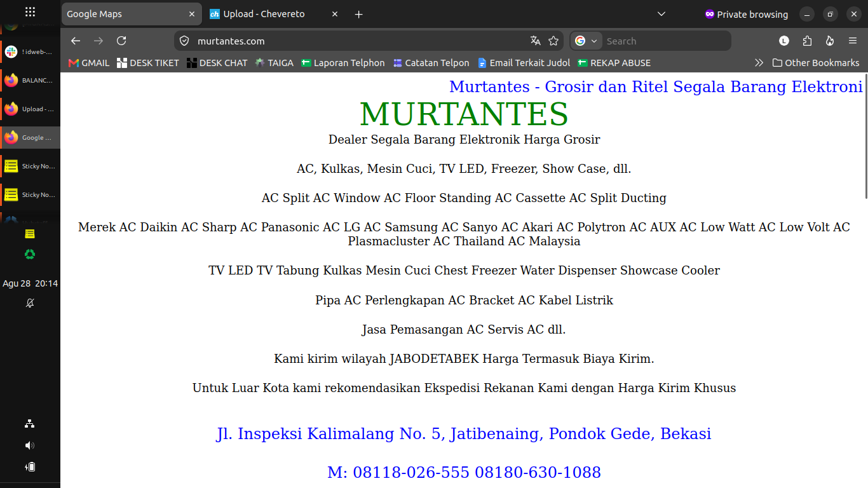Click 'Dealer Segala Barang Elektronik Harga Grosir'
868x488 pixels.
point(464,139)
